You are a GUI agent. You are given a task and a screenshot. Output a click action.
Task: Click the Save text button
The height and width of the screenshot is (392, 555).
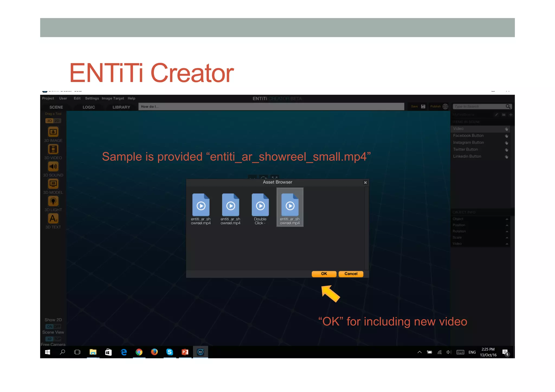(414, 106)
